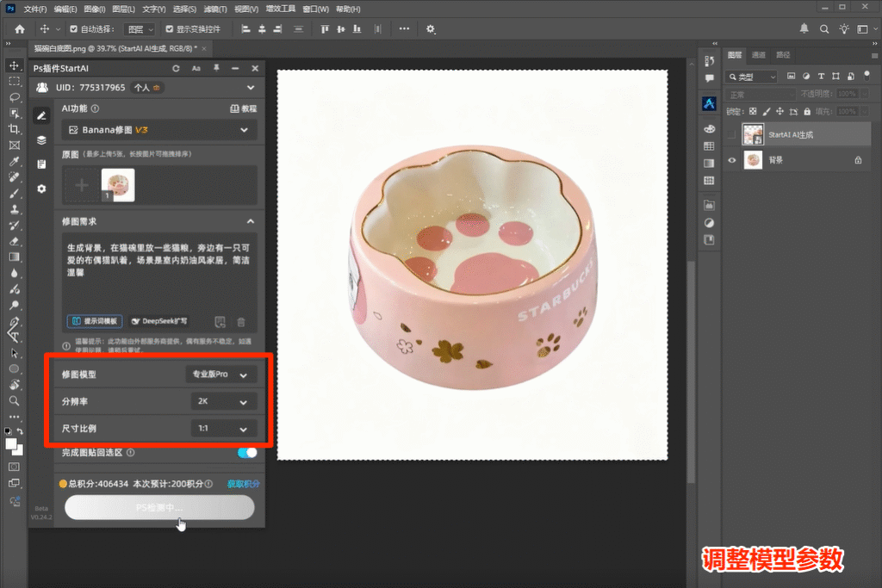Viewport: 882px width, 588px height.
Task: Open the 滤镜(T) menu
Action: (214, 9)
